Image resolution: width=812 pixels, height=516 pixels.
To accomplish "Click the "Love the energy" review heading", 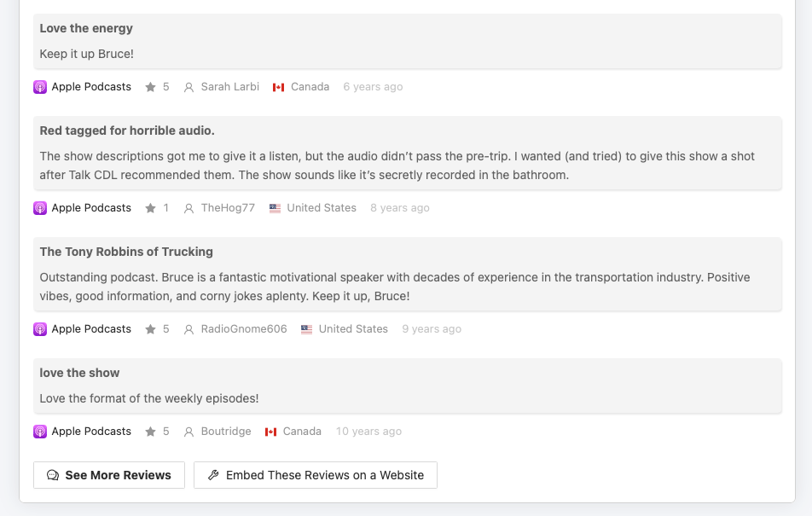I will pos(86,28).
